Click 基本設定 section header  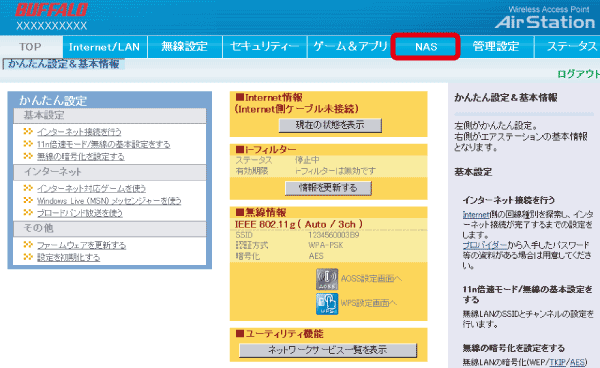click(x=109, y=116)
